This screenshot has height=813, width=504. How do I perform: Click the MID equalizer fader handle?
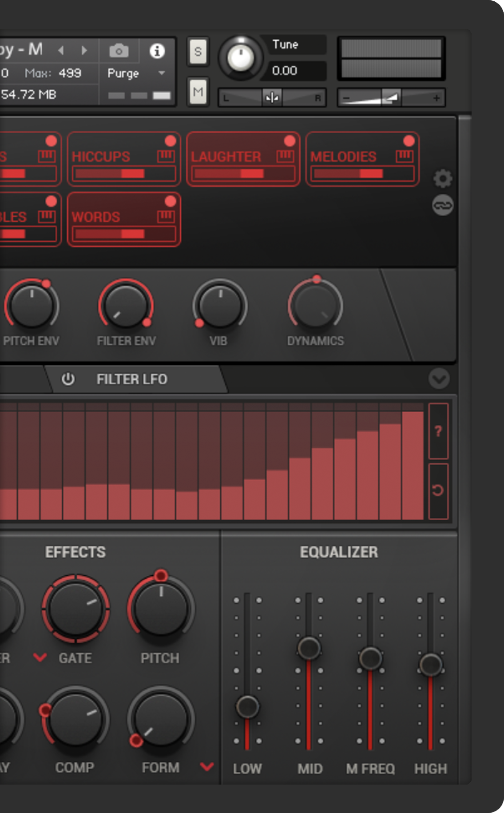(309, 648)
